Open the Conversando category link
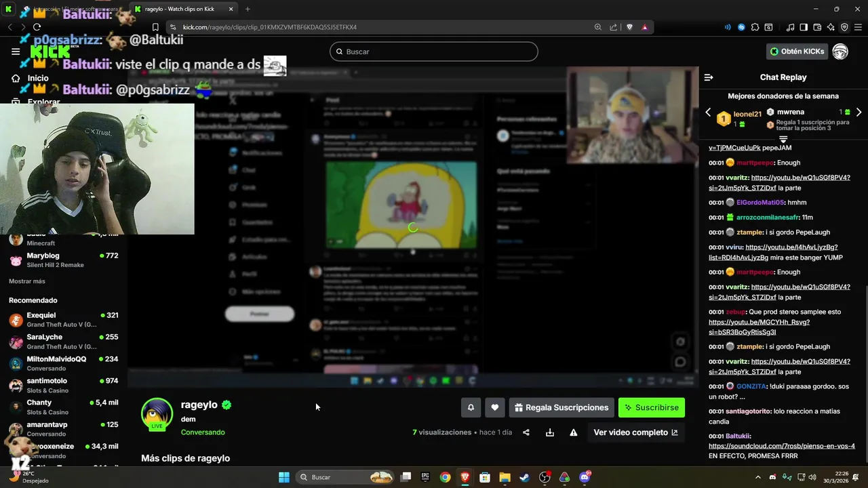The height and width of the screenshot is (488, 868). (x=203, y=432)
